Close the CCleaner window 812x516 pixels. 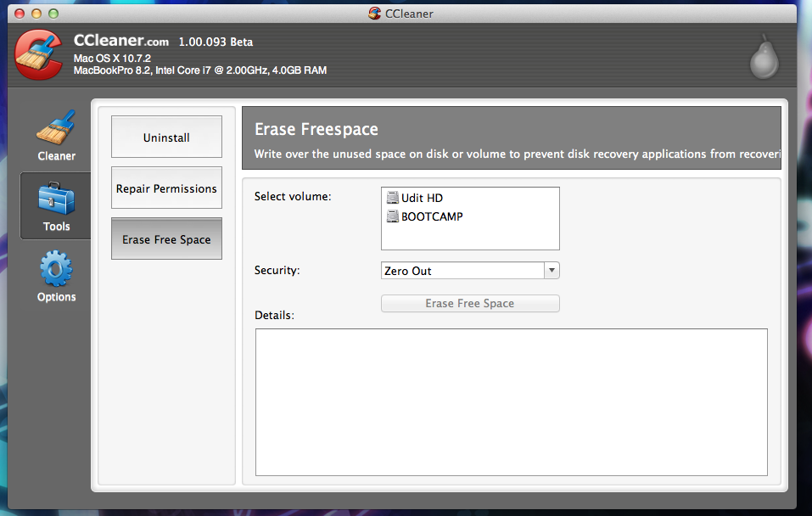pyautogui.click(x=20, y=14)
